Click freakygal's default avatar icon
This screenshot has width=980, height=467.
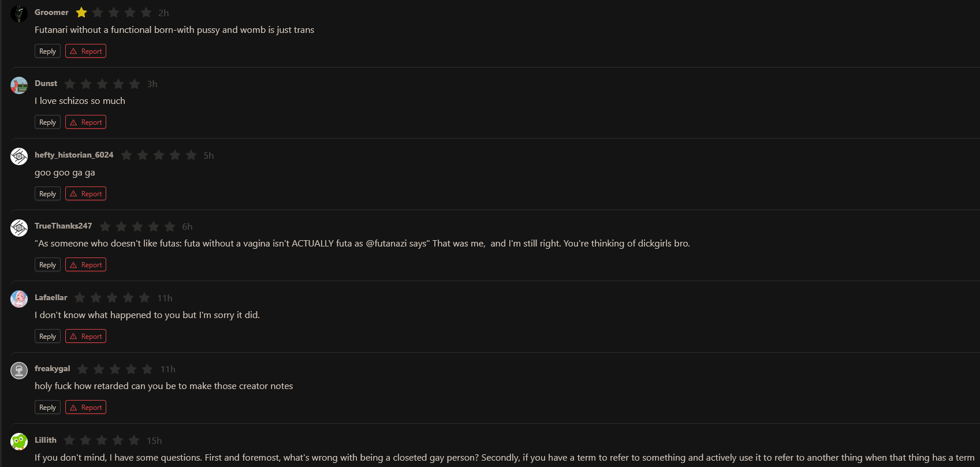(19, 371)
